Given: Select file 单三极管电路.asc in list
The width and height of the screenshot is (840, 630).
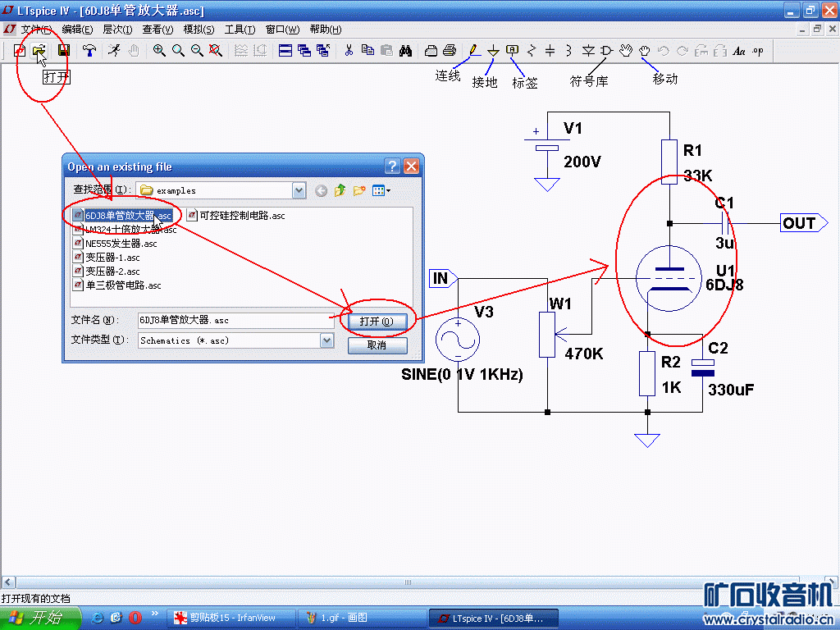Looking at the screenshot, I should pyautogui.click(x=117, y=285).
